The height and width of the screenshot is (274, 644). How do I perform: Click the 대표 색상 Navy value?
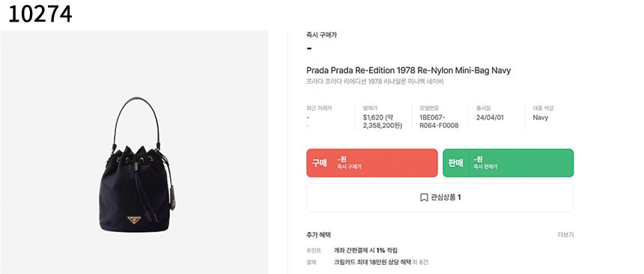coord(541,118)
